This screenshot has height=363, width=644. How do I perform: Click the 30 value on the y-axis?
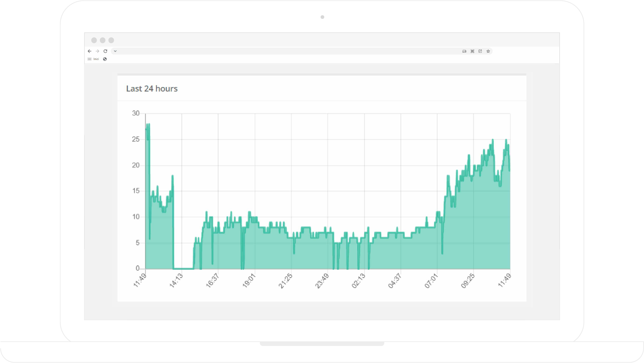pyautogui.click(x=136, y=113)
